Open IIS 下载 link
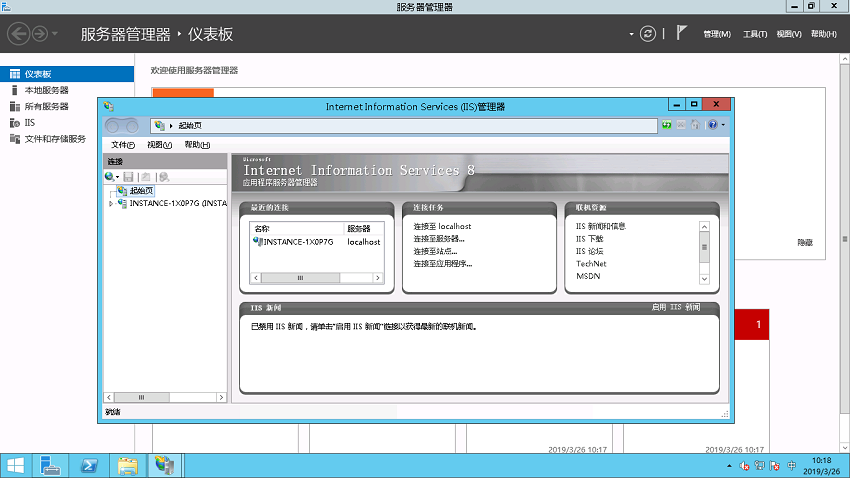This screenshot has height=478, width=850. (589, 238)
